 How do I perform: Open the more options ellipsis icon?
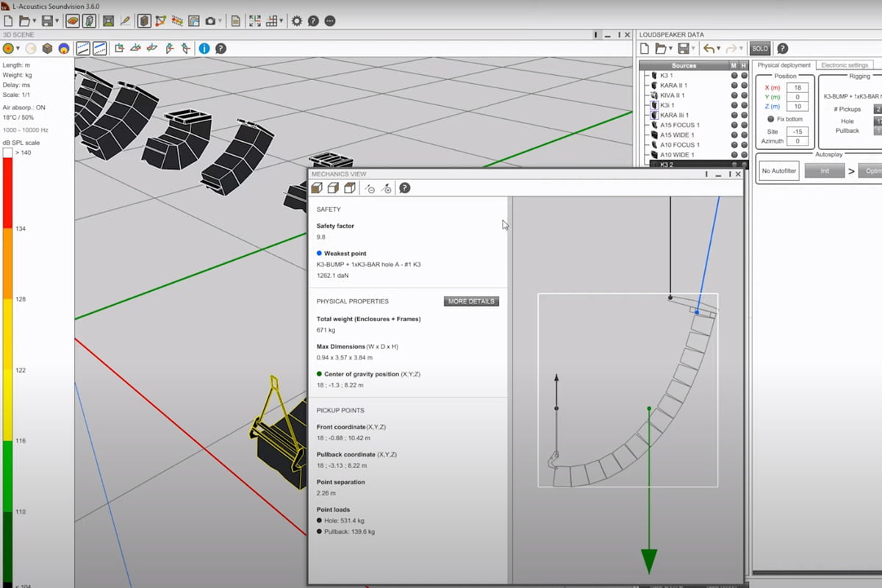pyautogui.click(x=330, y=21)
